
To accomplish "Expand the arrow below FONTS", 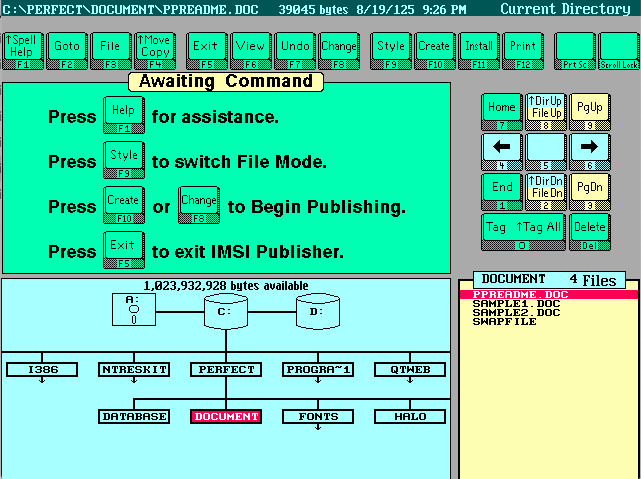I will (318, 427).
